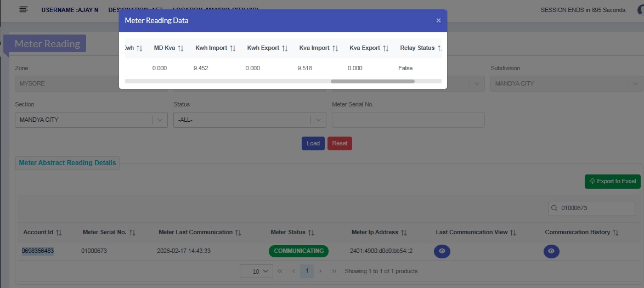Click the dialog horizontal scrollbar thumb
This screenshot has height=288, width=644.
[x=372, y=81]
